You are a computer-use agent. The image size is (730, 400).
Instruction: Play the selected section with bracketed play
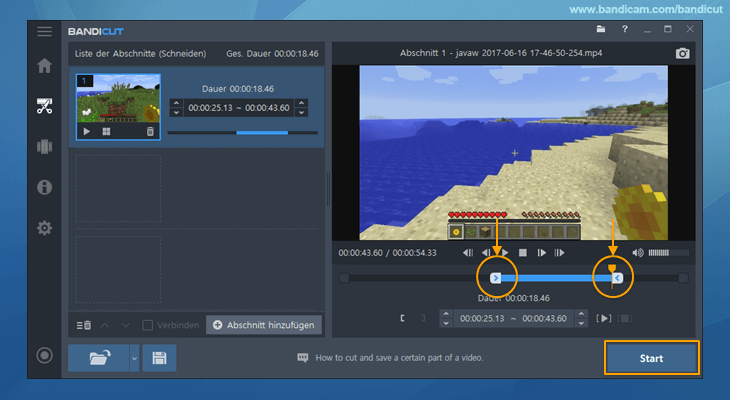click(604, 319)
